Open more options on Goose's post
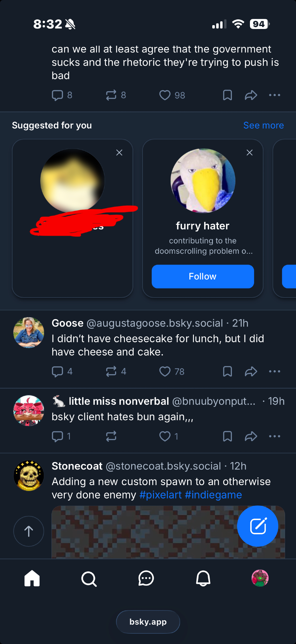This screenshot has width=296, height=644. (274, 372)
